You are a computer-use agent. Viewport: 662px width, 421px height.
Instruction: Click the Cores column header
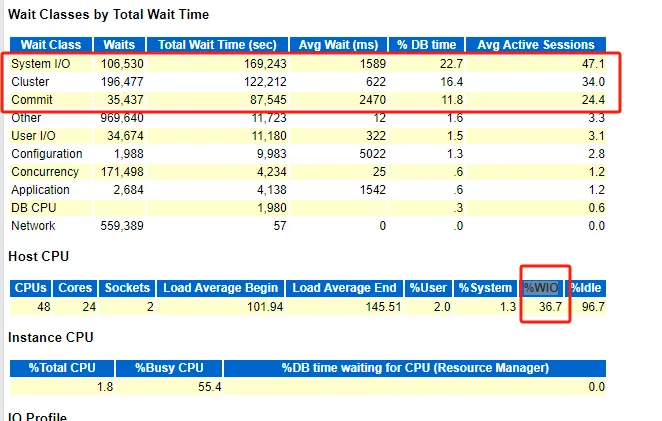75,288
